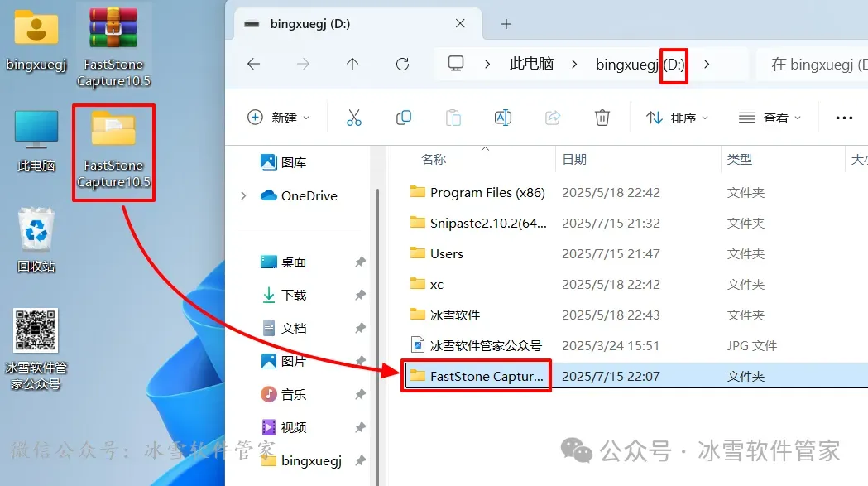Sort by the 类型 column header

point(740,160)
